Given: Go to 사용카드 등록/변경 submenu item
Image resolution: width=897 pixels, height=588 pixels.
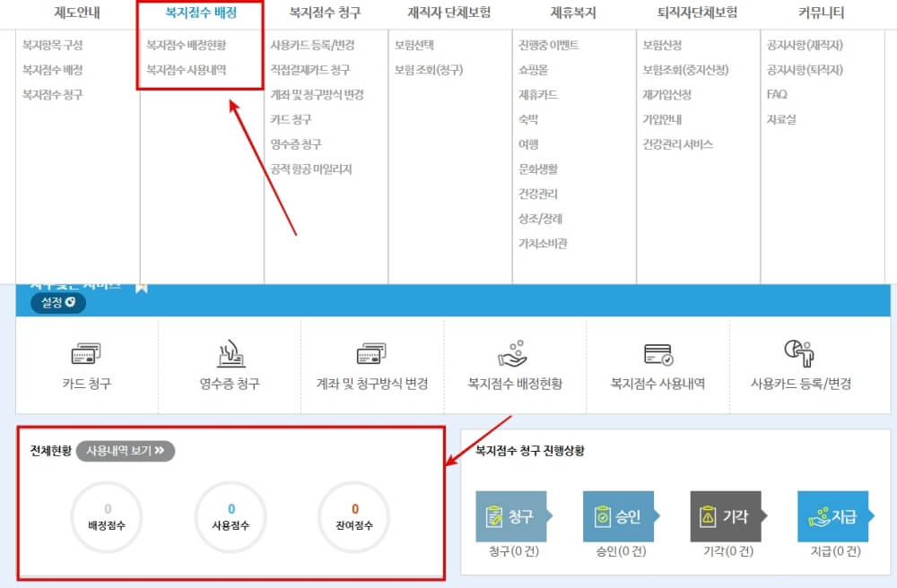Looking at the screenshot, I should (312, 45).
